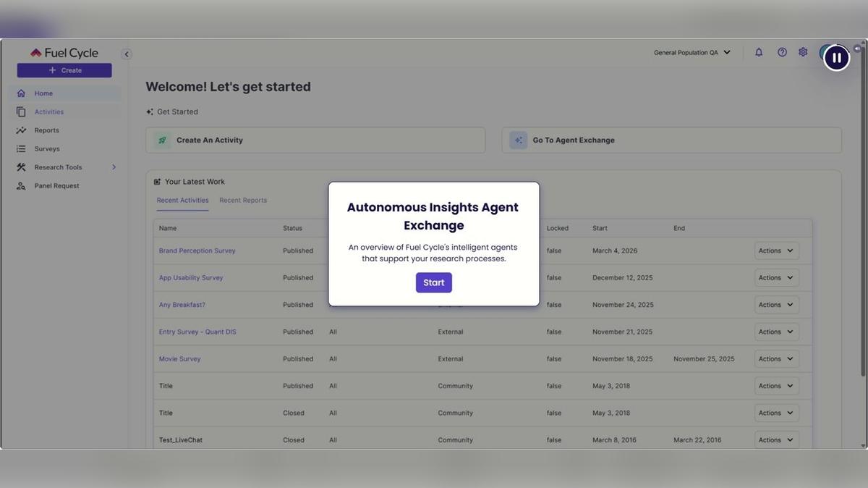This screenshot has height=488, width=868.
Task: Click the Reports chart icon
Action: point(21,130)
